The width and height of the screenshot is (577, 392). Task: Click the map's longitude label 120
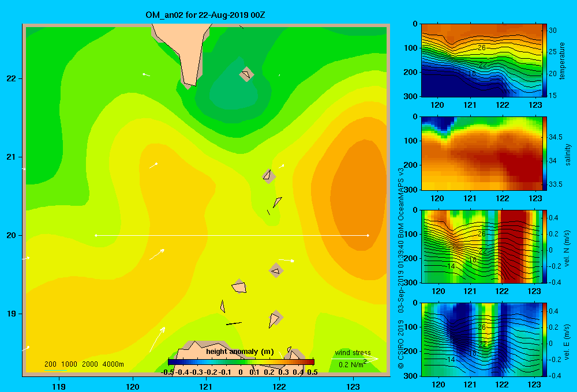pyautogui.click(x=133, y=386)
